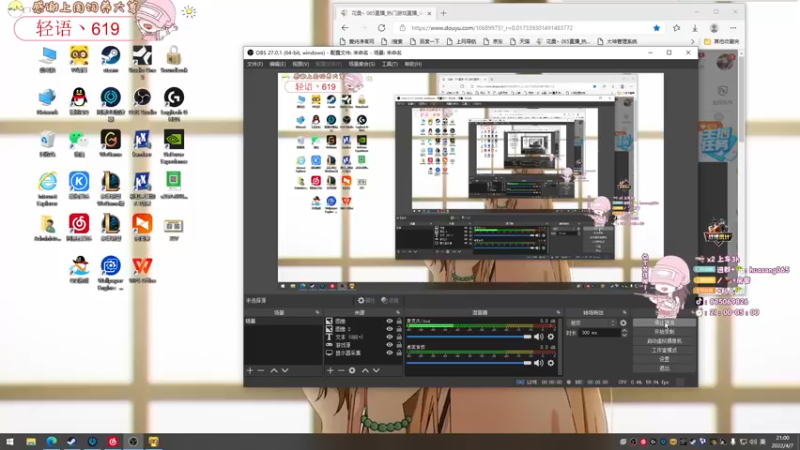Toggle visibility of the 文本 source
Screen dimensions: 800x450
click(x=390, y=337)
